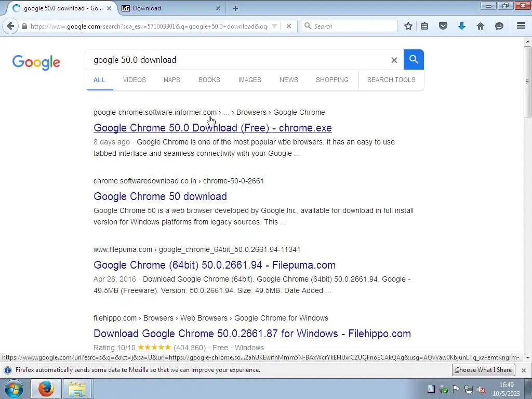Viewport: 532px width, 399px height.
Task: Close the google 50.0 download tab
Action: pos(109,8)
